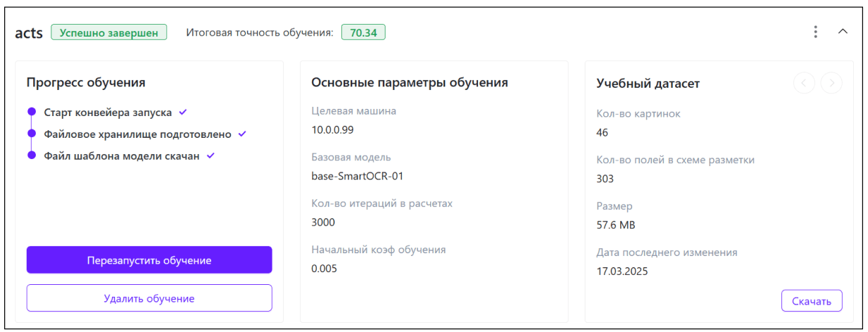Screen dimensions: 868x332
Task: Click the 17.03.2025 last modified date
Action: click(622, 271)
